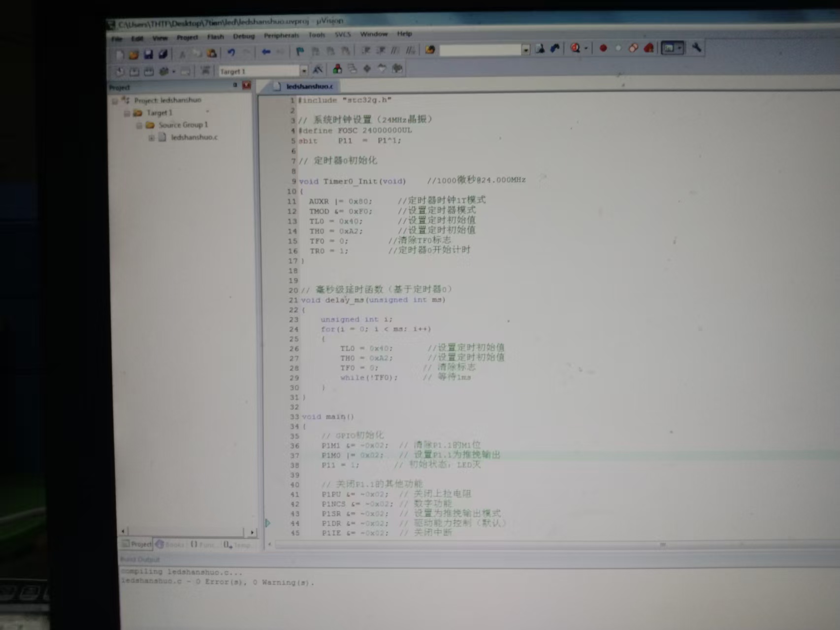Collapse the Source Group 1 folder
Viewport: 840px width, 630px height.
139,126
